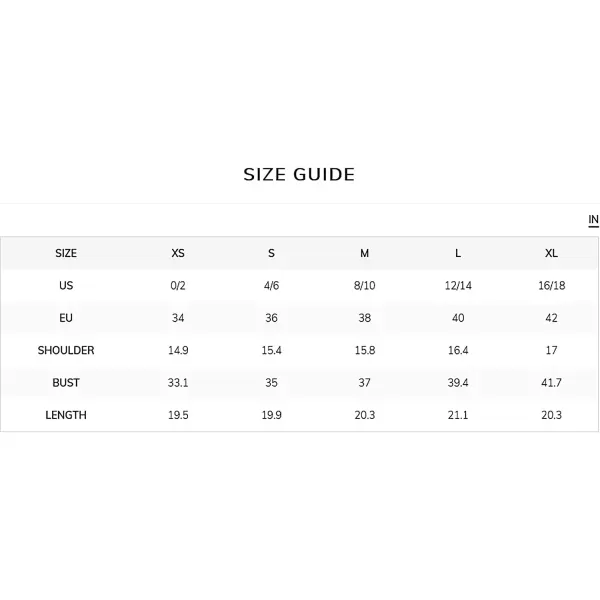Screen dimensions: 600x600
Task: Click the US row label
Action: pos(66,285)
